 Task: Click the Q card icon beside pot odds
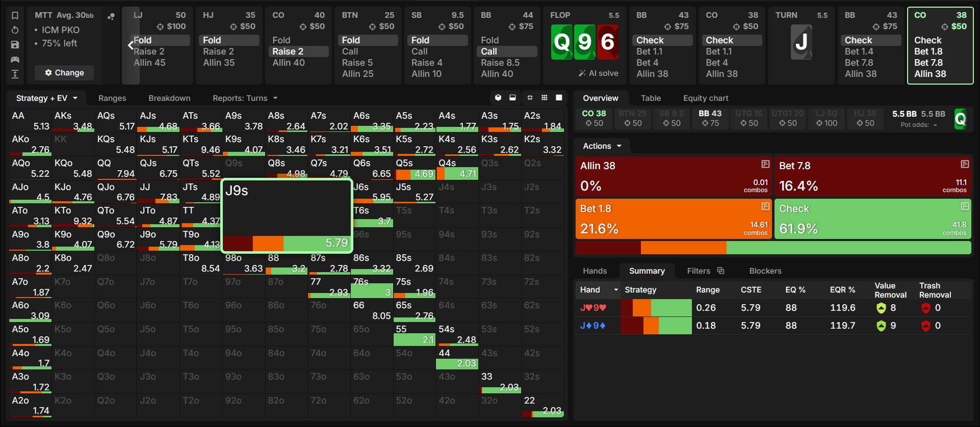pyautogui.click(x=960, y=119)
